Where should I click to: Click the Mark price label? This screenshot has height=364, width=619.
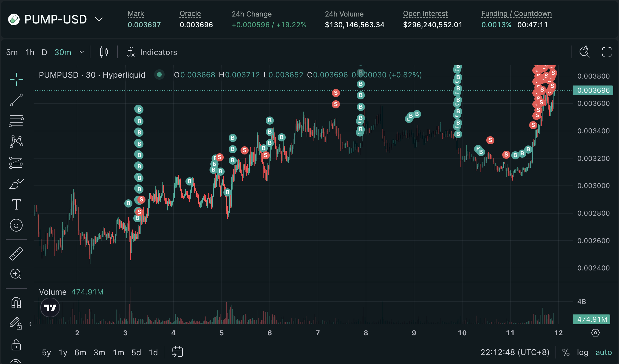[x=136, y=14]
